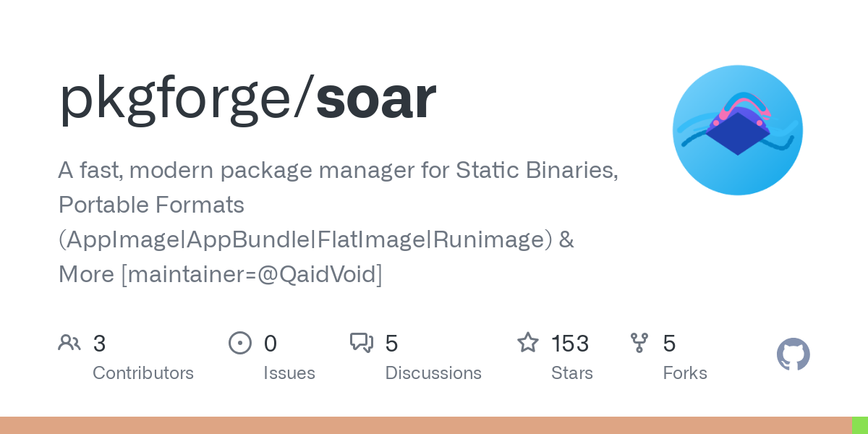Click the issues count 0
This screenshot has height=434, width=868.
click(271, 343)
